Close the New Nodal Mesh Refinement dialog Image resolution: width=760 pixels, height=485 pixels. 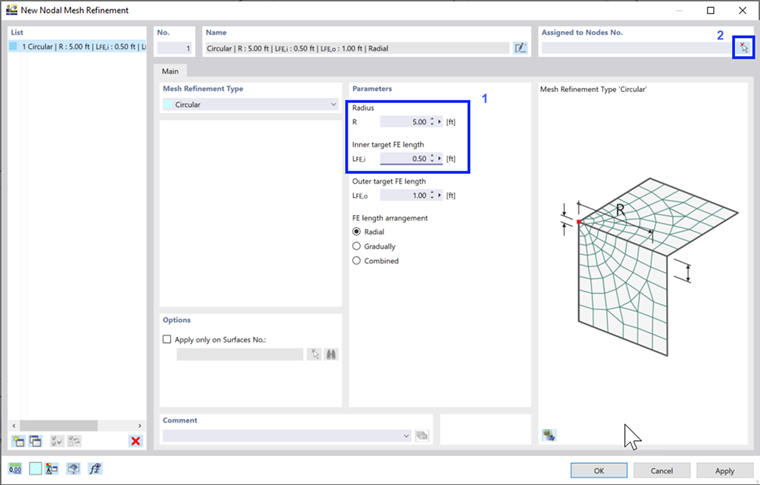(743, 10)
